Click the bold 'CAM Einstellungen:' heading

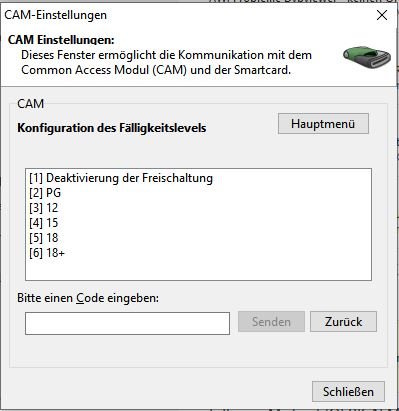pos(61,40)
